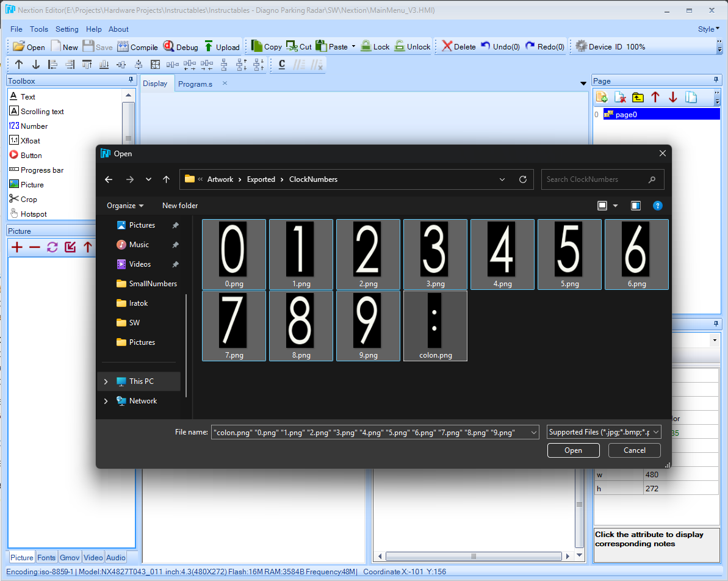Screen dimensions: 728x581
Task: Open the SmallNumbers folder in sidebar
Action: (146, 284)
